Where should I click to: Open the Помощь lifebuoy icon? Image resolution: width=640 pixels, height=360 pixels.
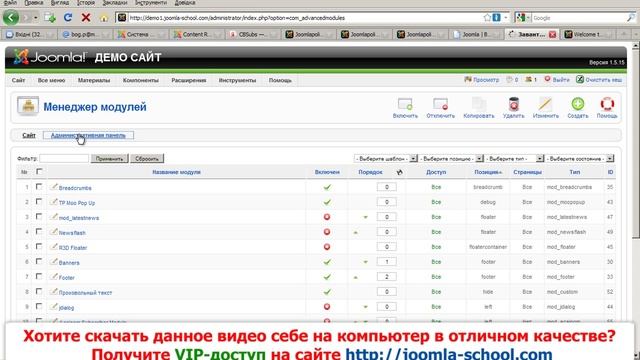(607, 108)
